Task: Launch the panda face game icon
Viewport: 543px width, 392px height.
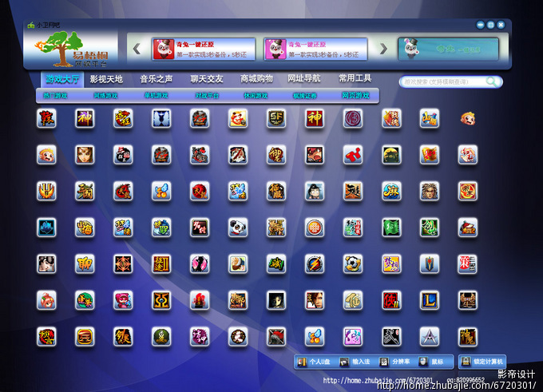Action: 238,228
